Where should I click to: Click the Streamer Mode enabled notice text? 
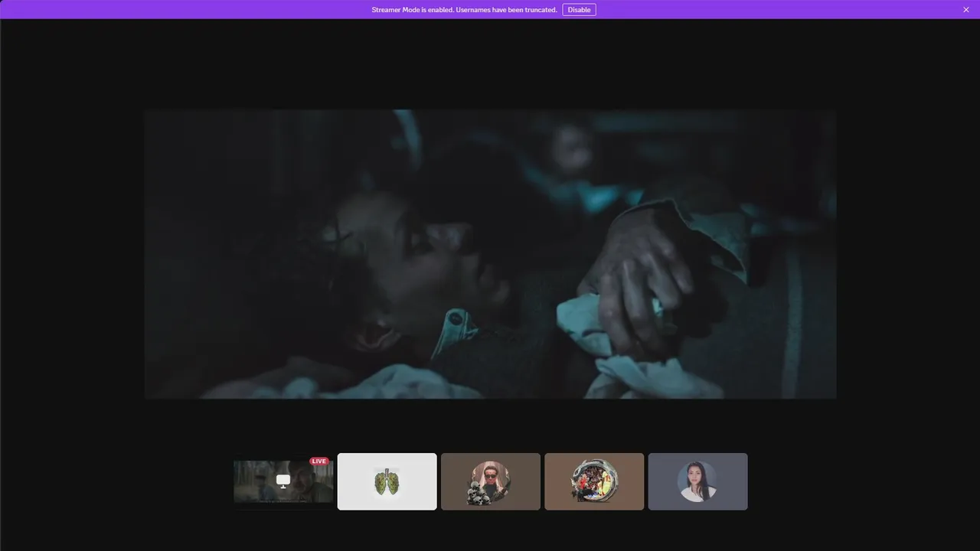pos(464,10)
